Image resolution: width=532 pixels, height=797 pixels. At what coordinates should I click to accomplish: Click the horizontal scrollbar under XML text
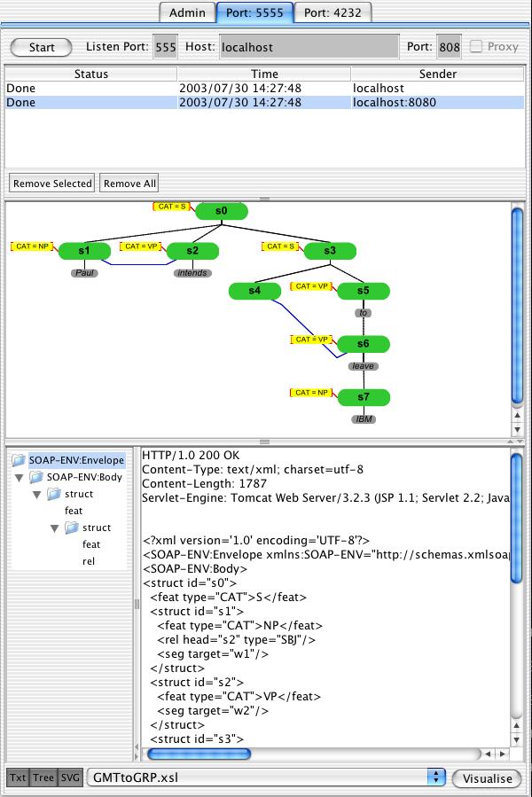tap(199, 754)
